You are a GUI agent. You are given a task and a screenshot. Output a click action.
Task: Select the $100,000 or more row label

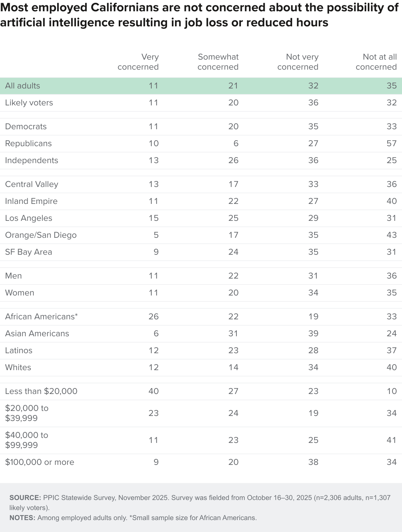[40, 462]
